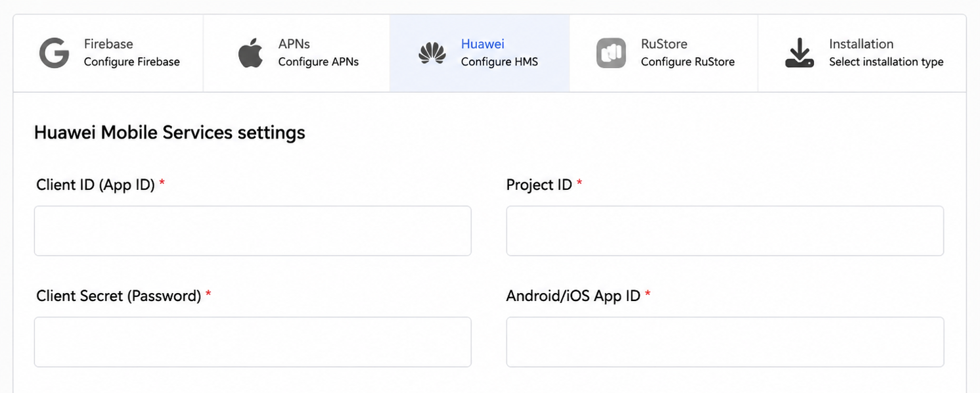Open the Installation tab

(862, 53)
